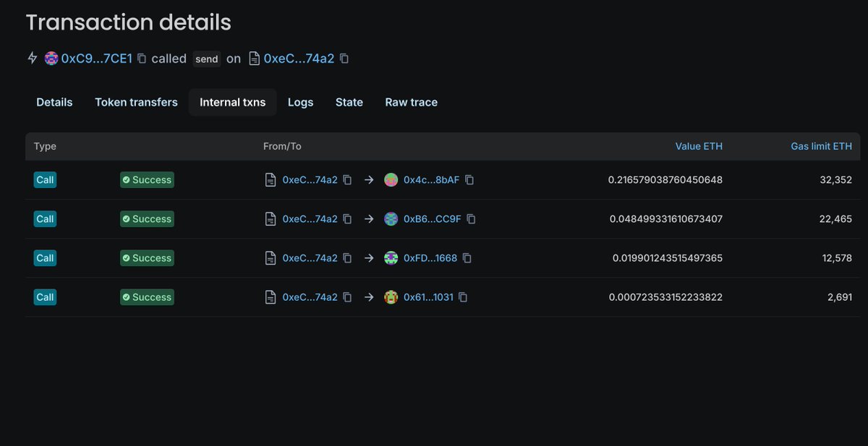This screenshot has width=868, height=446.
Task: Click the Type column header
Action: pos(45,146)
